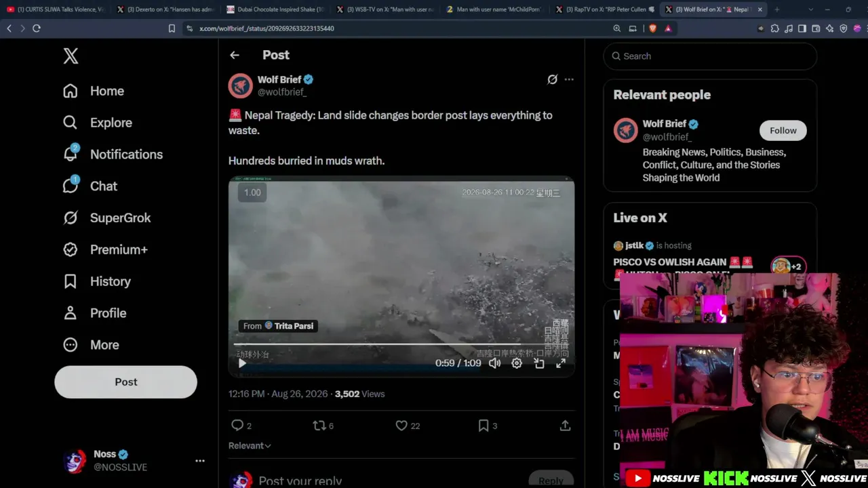868x488 pixels.
Task: Focus the X Search field
Action: tap(710, 56)
